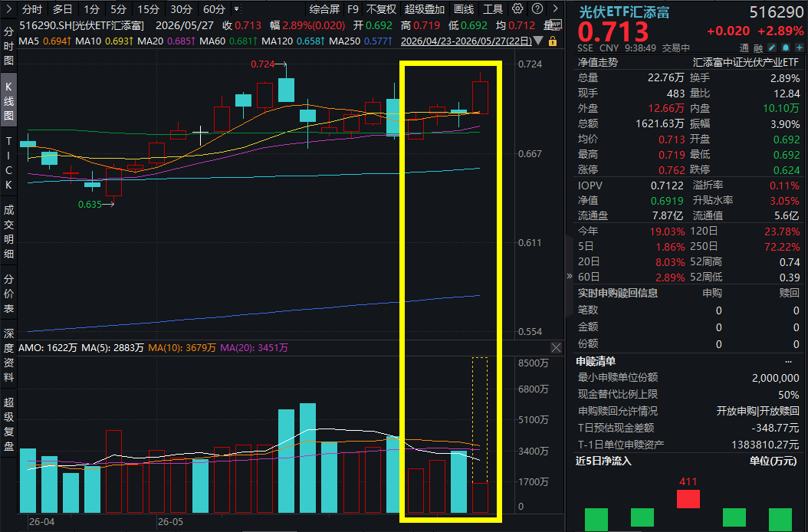Open 分价表 in left sidebar
The height and width of the screenshot is (532, 808).
pyautogui.click(x=8, y=294)
